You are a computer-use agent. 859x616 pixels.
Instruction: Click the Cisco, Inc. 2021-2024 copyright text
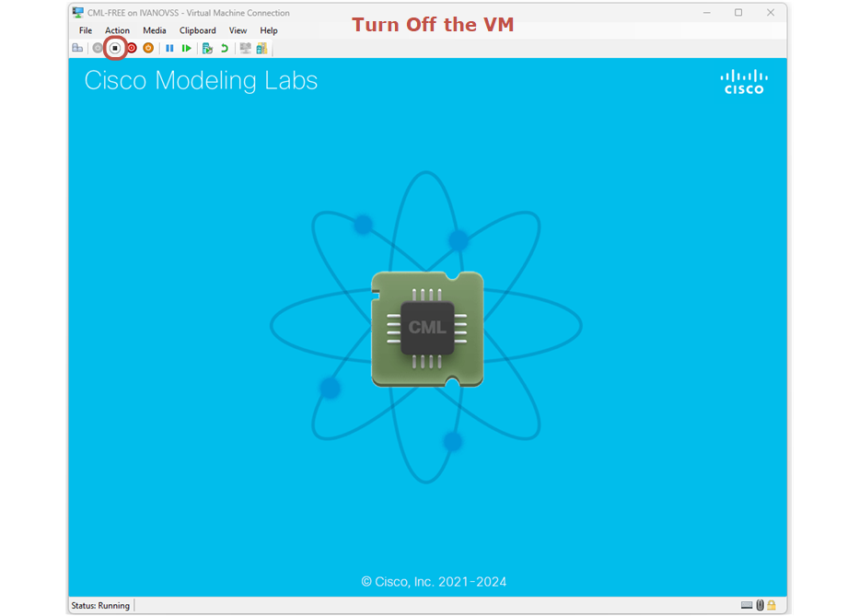click(434, 582)
